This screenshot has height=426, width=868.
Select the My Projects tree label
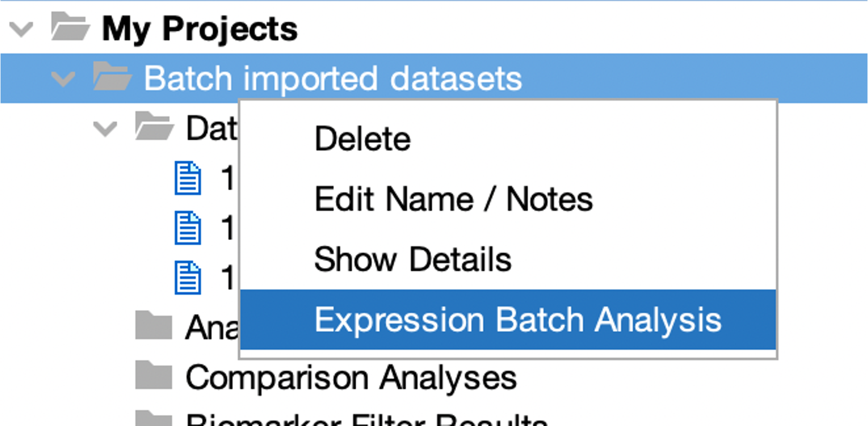(200, 29)
